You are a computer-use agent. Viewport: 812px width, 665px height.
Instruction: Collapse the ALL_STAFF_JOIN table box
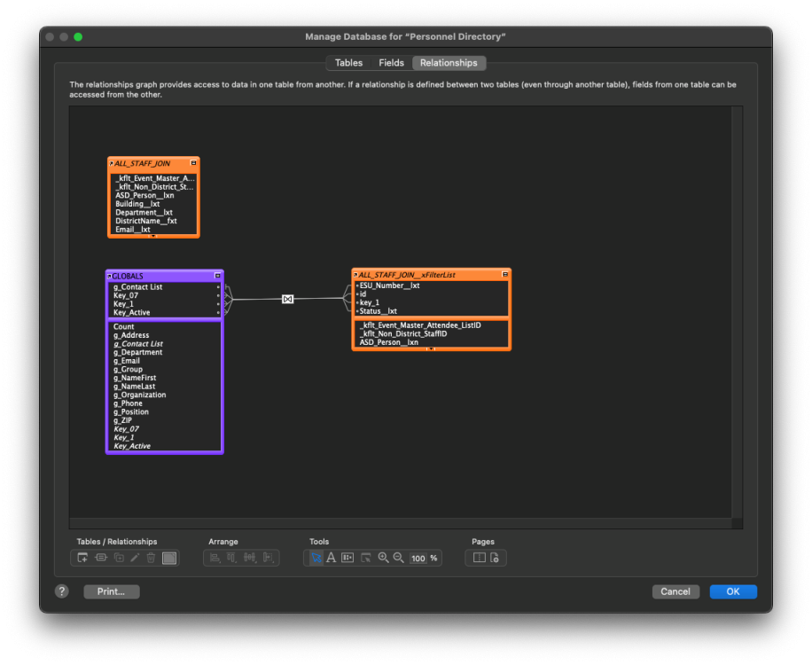click(194, 163)
